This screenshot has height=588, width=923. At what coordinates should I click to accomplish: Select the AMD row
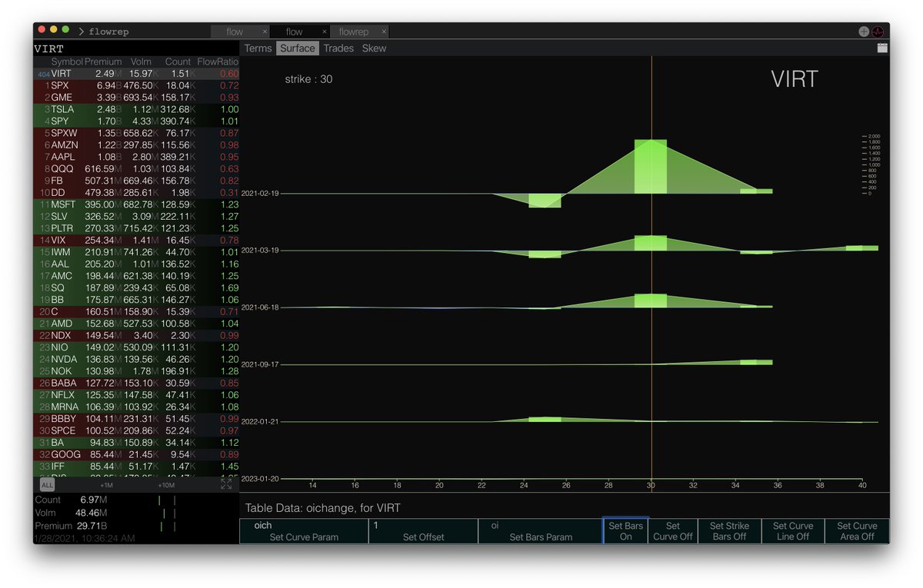tap(136, 324)
